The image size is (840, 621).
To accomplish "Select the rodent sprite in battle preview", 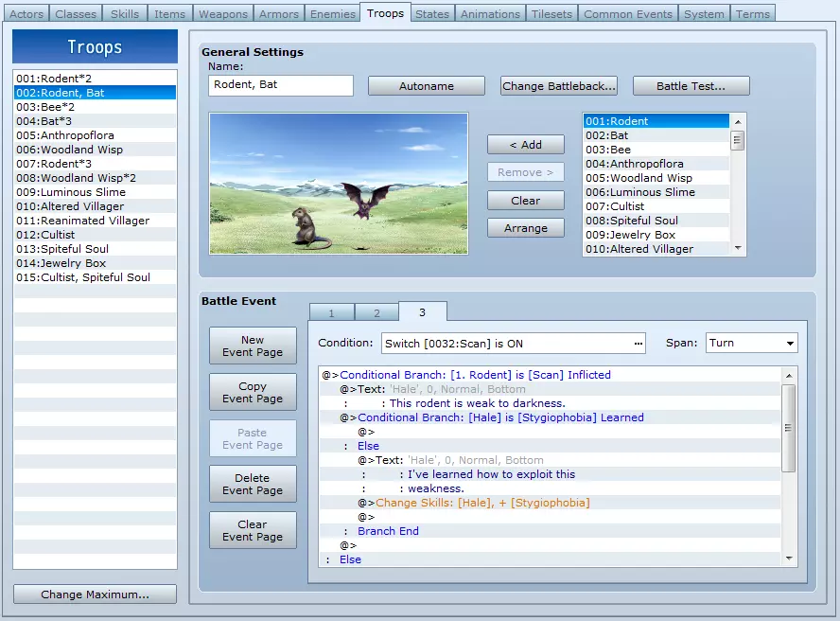I will coord(308,229).
